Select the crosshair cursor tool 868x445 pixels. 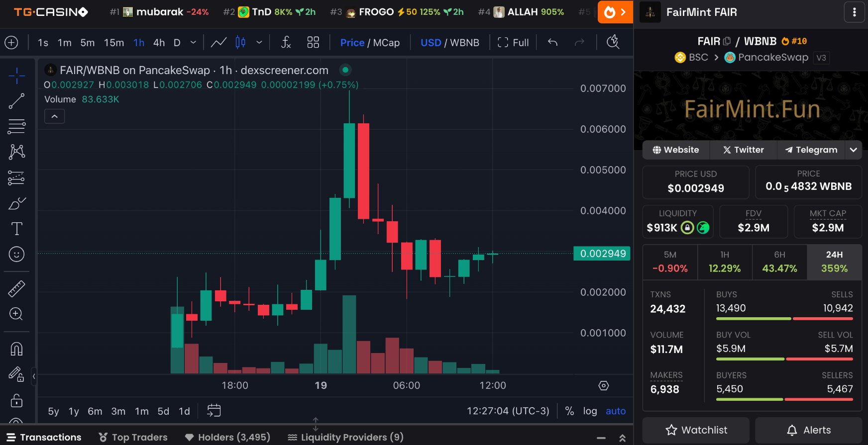click(16, 76)
